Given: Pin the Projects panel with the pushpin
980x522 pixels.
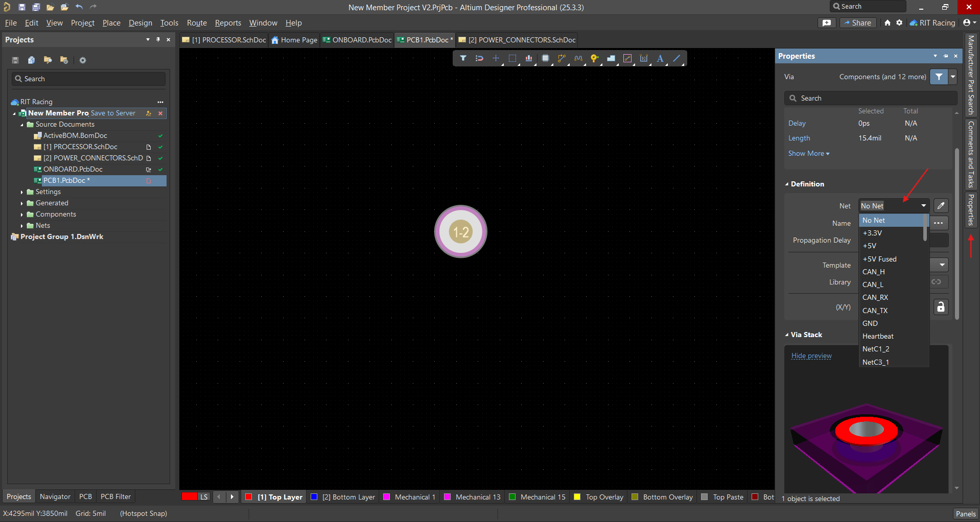Looking at the screenshot, I should [x=158, y=39].
